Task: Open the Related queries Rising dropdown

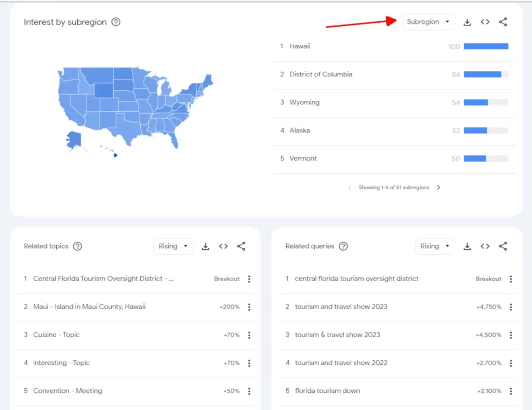Action: tap(435, 246)
